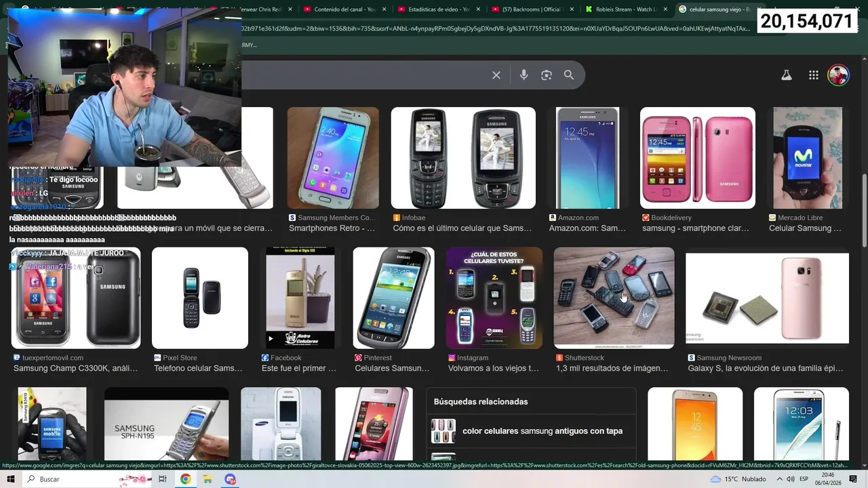Switch to Estadísticas de video tab
Viewport: 868px width, 488px height.
pos(438,9)
